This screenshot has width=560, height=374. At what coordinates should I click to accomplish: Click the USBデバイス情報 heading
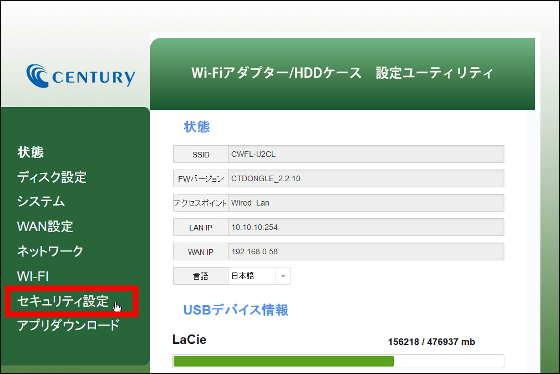[x=236, y=310]
